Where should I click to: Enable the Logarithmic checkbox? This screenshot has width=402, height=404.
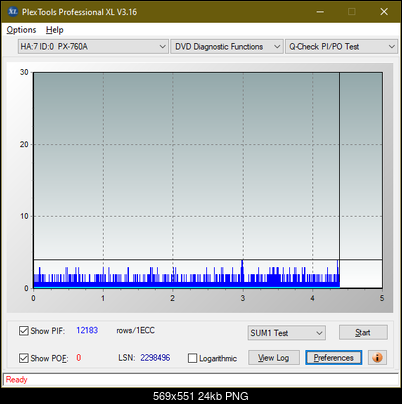193,358
